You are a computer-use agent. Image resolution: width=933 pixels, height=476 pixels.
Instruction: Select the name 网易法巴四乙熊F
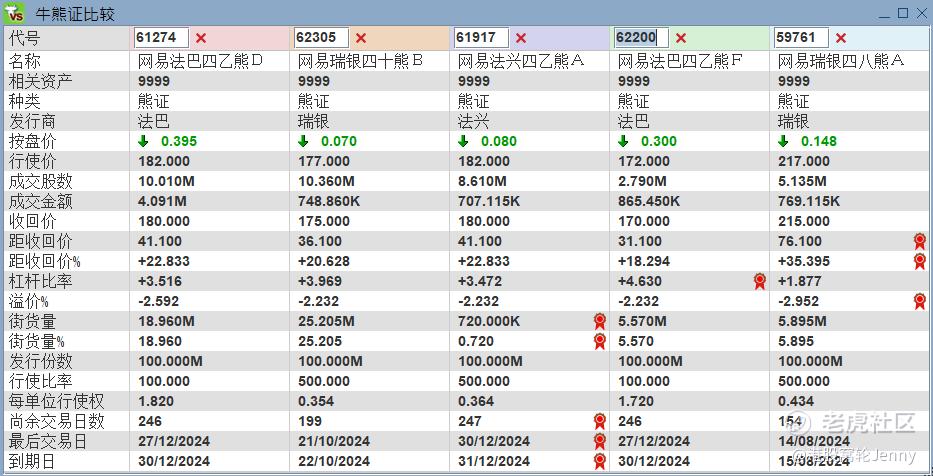pyautogui.click(x=680, y=61)
